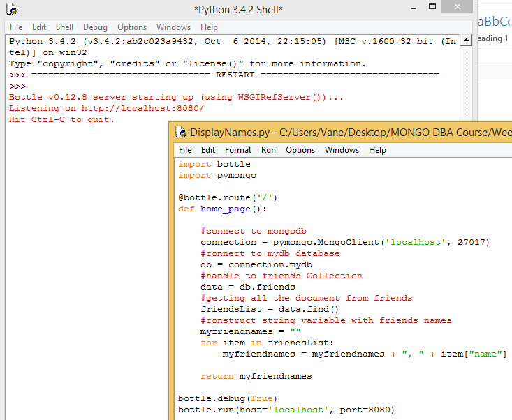Click the 'import bottle' line

[x=214, y=164]
